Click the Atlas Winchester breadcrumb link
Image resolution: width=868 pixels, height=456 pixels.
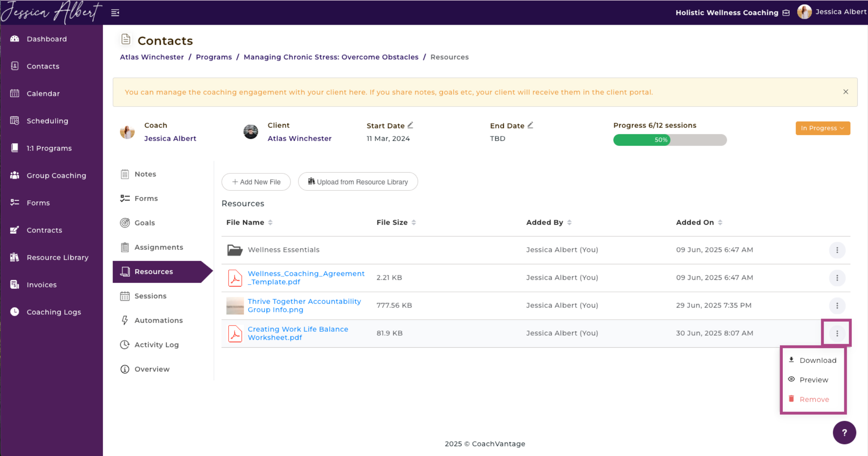coord(152,57)
